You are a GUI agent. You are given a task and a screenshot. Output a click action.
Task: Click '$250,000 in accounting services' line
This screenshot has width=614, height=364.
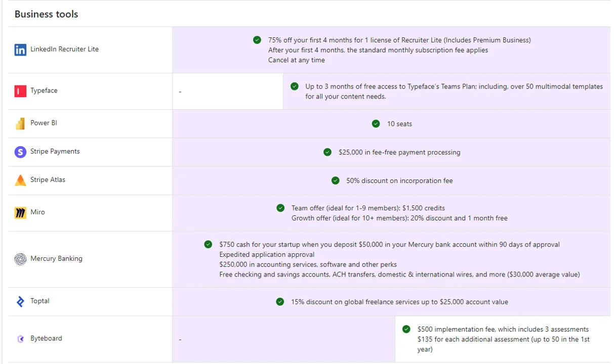tap(308, 264)
